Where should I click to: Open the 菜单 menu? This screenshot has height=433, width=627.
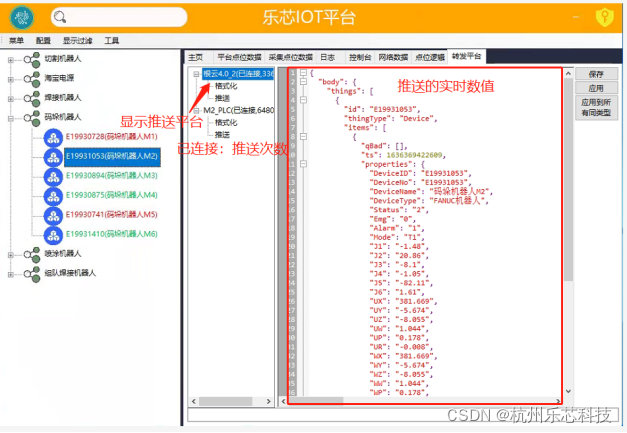[16, 40]
